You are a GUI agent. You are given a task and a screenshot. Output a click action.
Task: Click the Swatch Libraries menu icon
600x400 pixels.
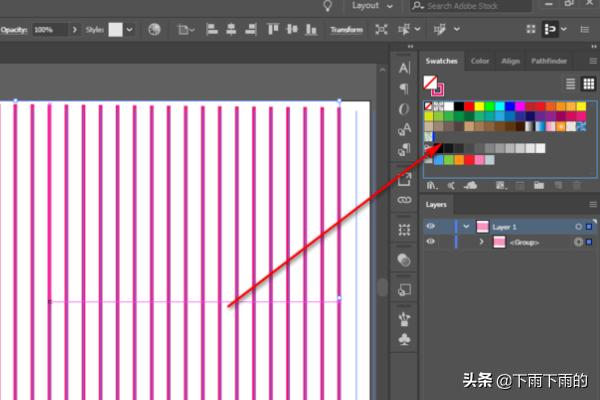431,185
